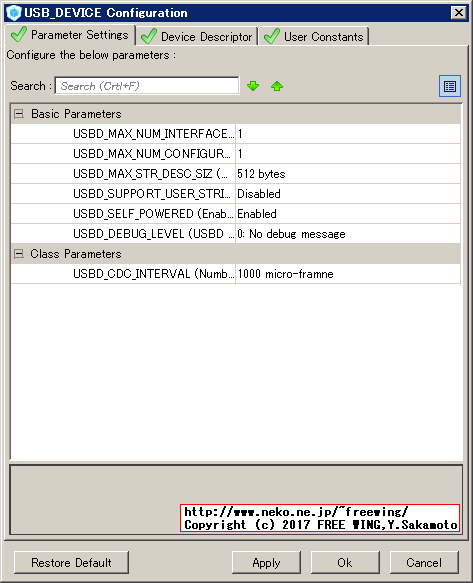Open the User Constants tab

[313, 37]
